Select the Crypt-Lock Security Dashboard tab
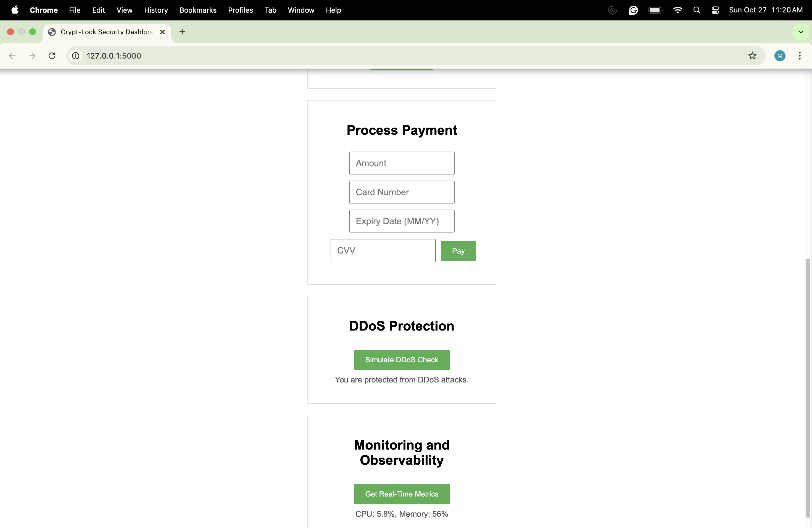The width and height of the screenshot is (812, 528). (x=106, y=32)
